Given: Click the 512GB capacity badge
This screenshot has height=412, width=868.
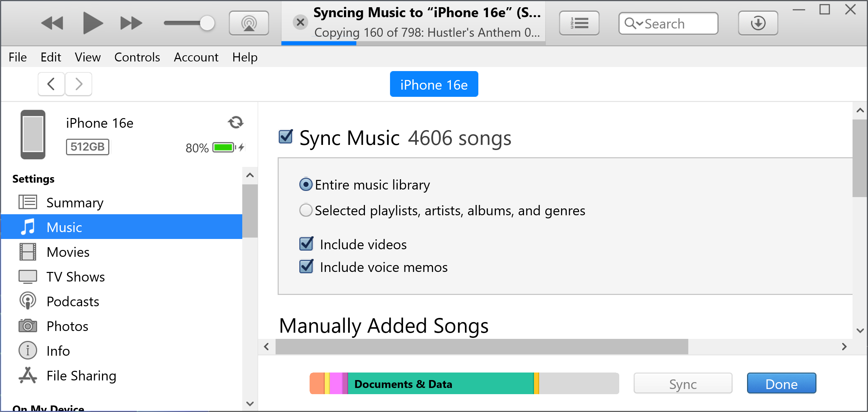Looking at the screenshot, I should click(88, 147).
